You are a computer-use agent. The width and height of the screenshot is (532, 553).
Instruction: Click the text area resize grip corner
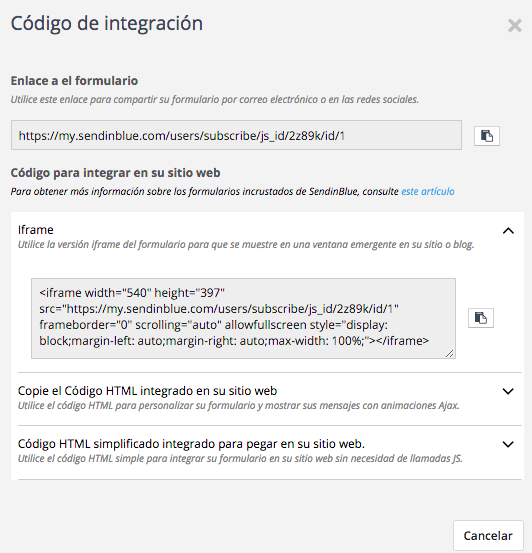point(449,353)
